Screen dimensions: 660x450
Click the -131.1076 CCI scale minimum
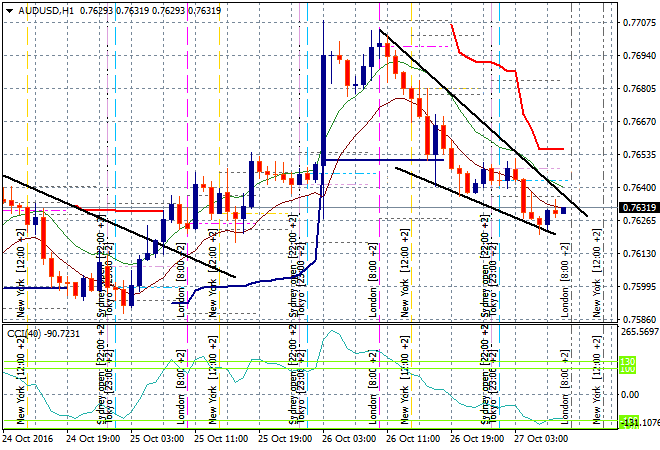point(639,422)
